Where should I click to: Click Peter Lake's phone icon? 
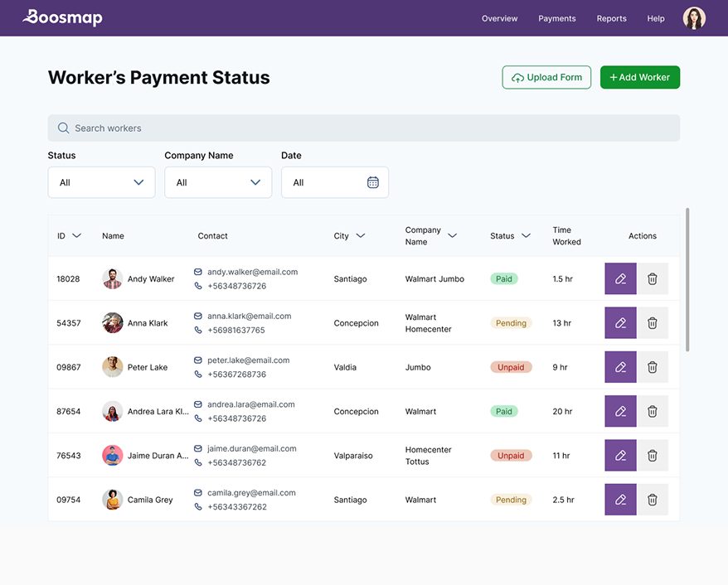coord(198,374)
